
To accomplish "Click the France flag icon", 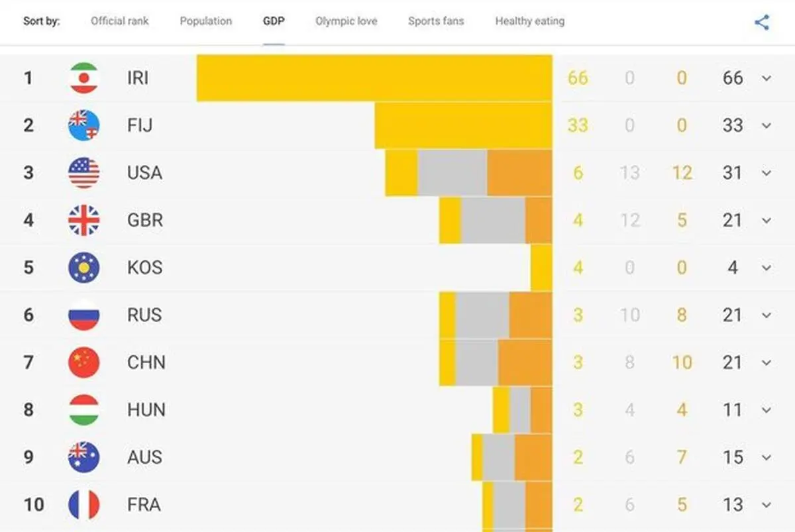I will click(x=84, y=505).
